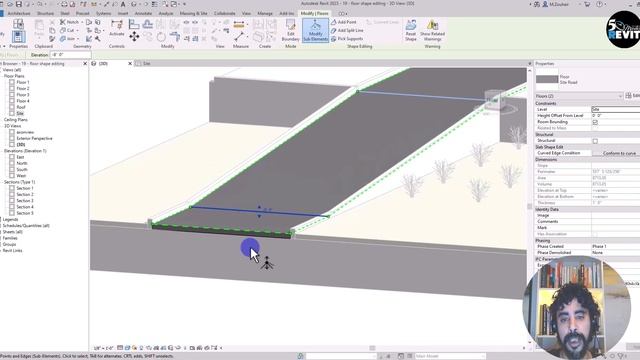This screenshot has width=640, height=360.
Task: Select Families node in browser
Action: pyautogui.click(x=10, y=238)
